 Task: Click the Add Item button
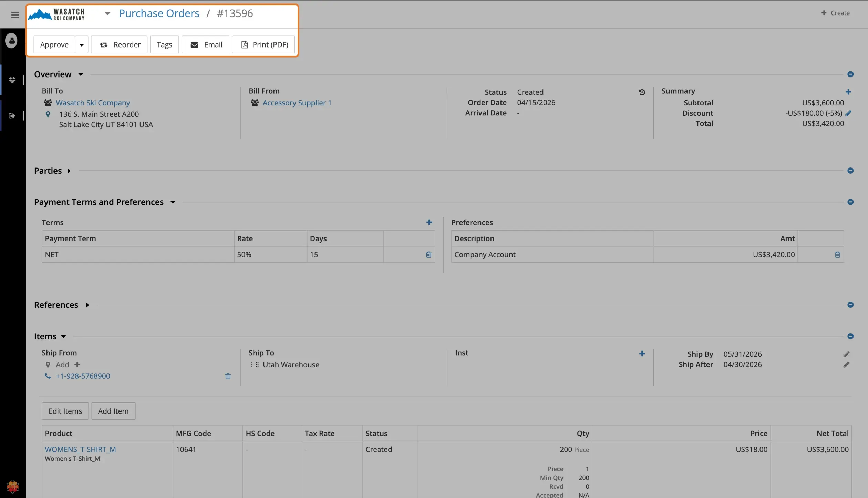[x=113, y=411]
